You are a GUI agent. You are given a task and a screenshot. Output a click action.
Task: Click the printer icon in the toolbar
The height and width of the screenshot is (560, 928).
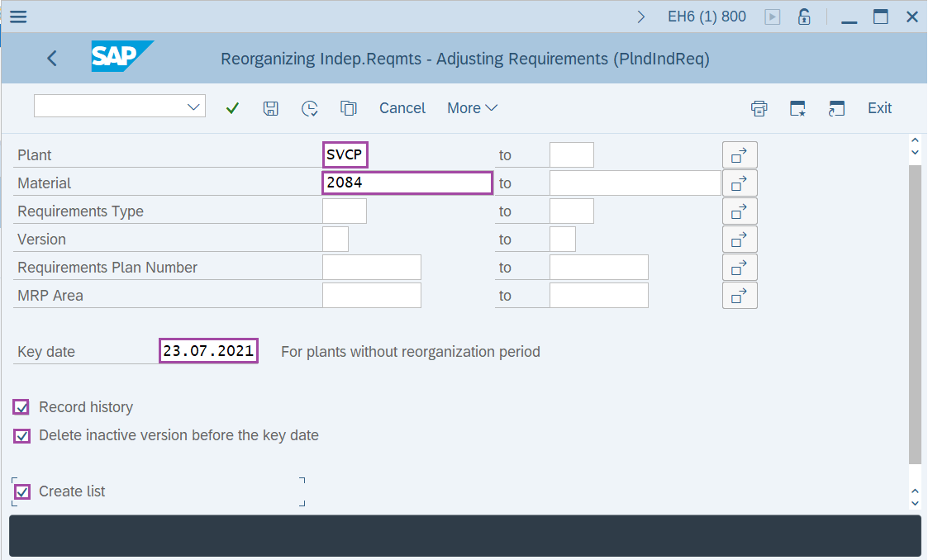759,108
